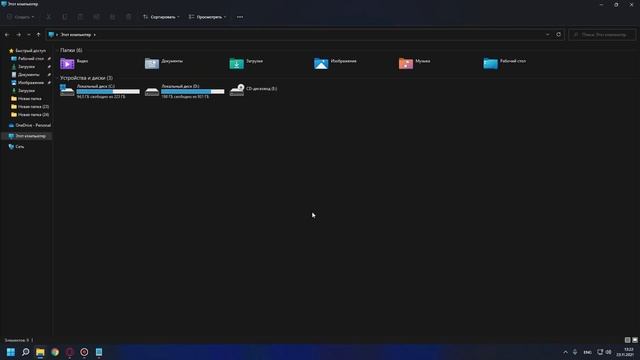Select Сеть network in navigation pane
The height and width of the screenshot is (360, 640).
[x=16, y=147]
